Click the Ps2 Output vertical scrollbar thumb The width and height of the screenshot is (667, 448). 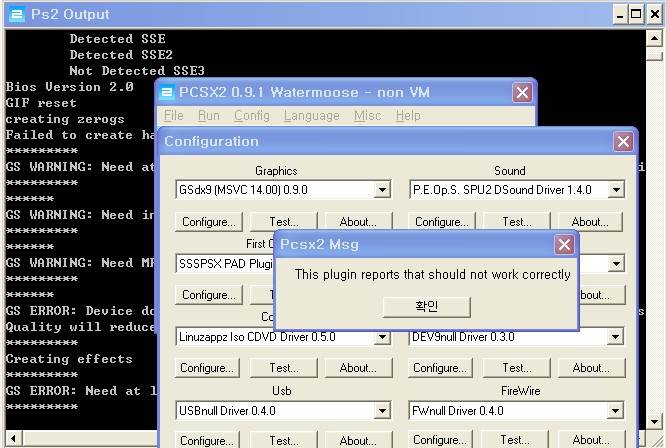pyautogui.click(x=654, y=54)
